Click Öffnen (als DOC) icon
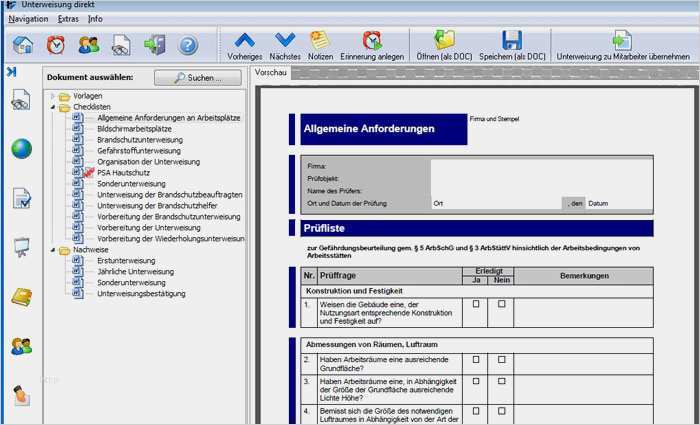700x425 pixels. coord(444,44)
